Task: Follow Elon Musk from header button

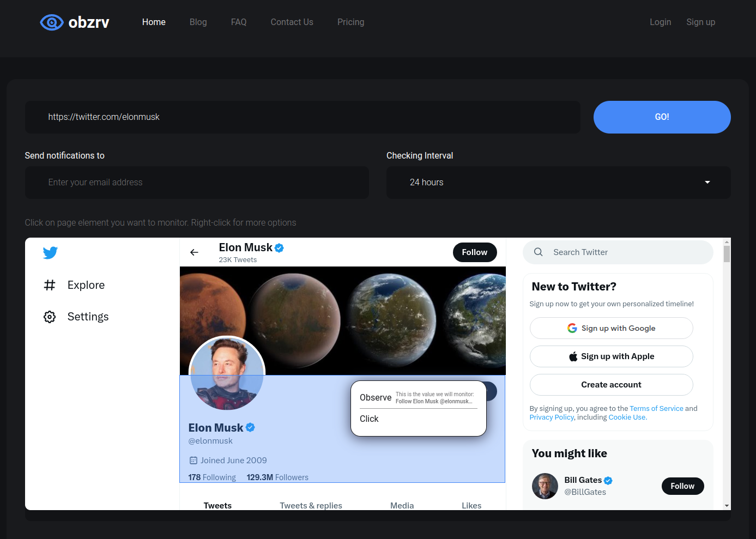Action: (x=475, y=252)
